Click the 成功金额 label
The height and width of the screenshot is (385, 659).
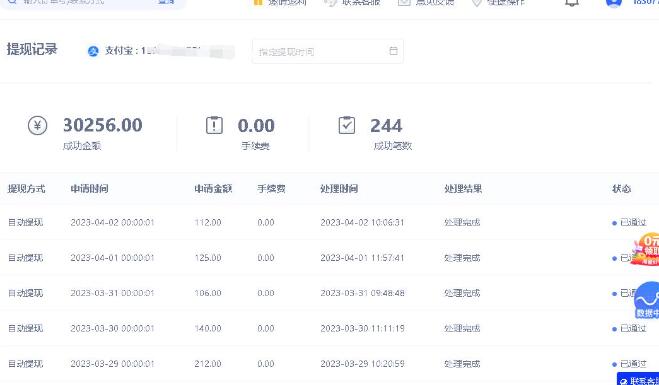click(82, 146)
